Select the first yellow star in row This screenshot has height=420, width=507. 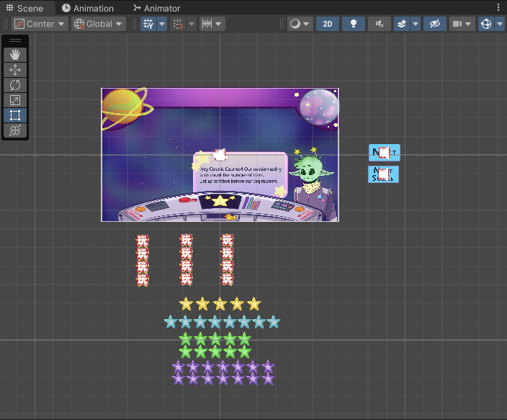pyautogui.click(x=186, y=304)
